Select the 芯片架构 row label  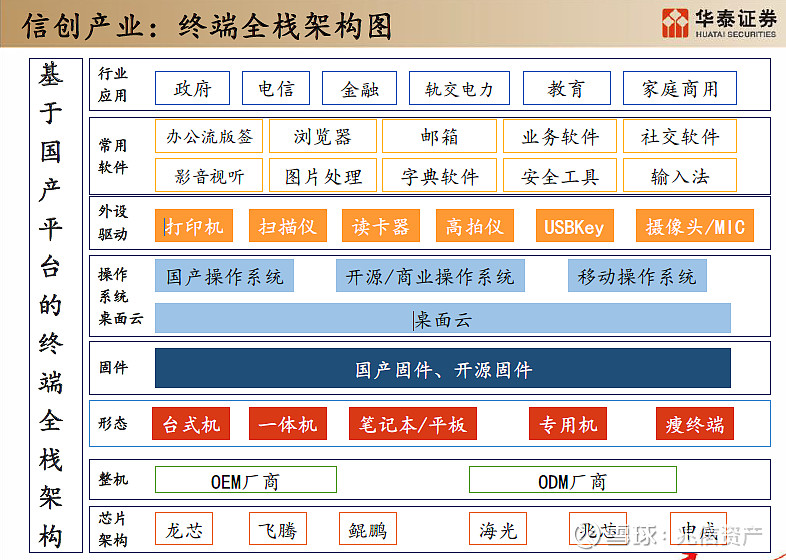(x=112, y=529)
